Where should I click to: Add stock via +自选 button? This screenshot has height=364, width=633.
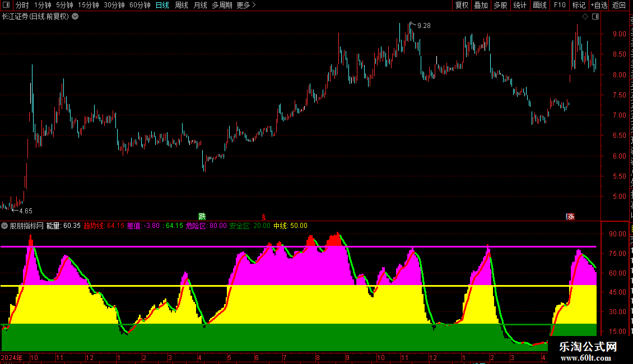coord(599,5)
